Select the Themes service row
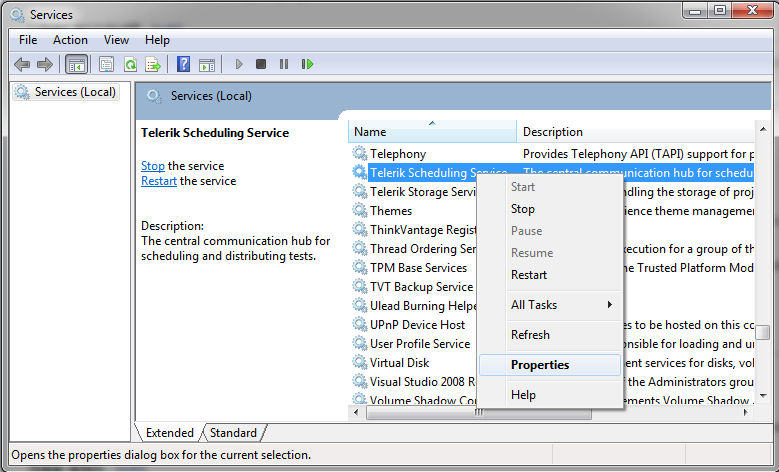The height and width of the screenshot is (472, 779). click(x=552, y=211)
